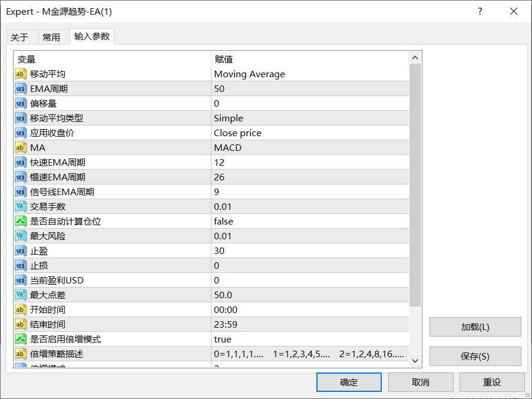Screen dimensions: 532x399
Task: Click the string icon beside 移动平均
Action: pyautogui.click(x=21, y=74)
